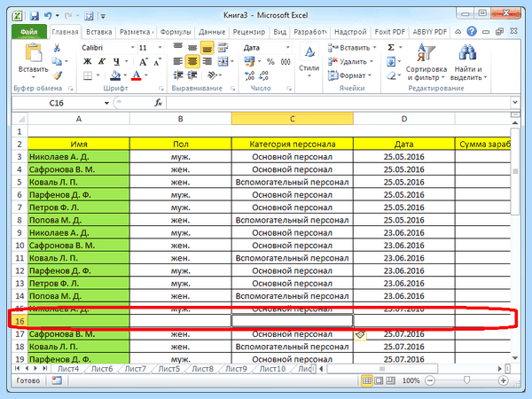Apply fill color bucket

[x=115, y=75]
